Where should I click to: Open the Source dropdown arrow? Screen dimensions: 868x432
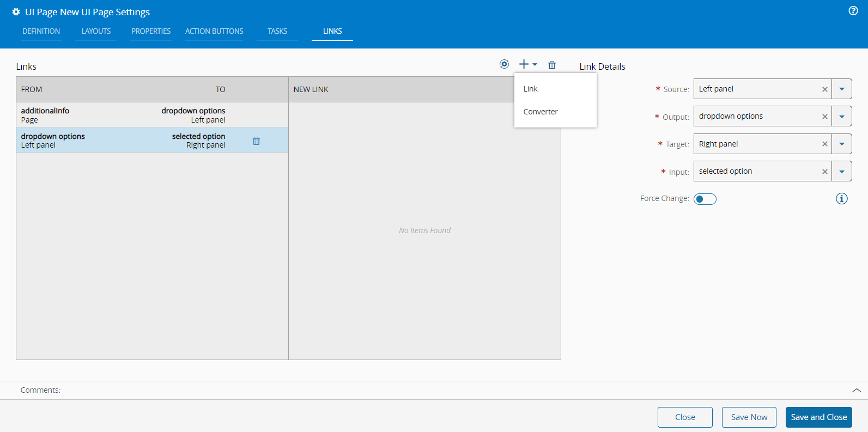point(842,89)
